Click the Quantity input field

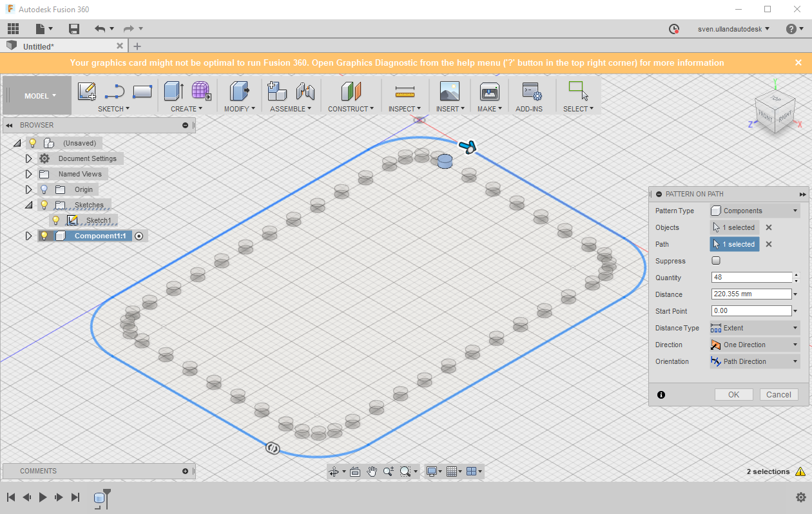pyautogui.click(x=751, y=277)
